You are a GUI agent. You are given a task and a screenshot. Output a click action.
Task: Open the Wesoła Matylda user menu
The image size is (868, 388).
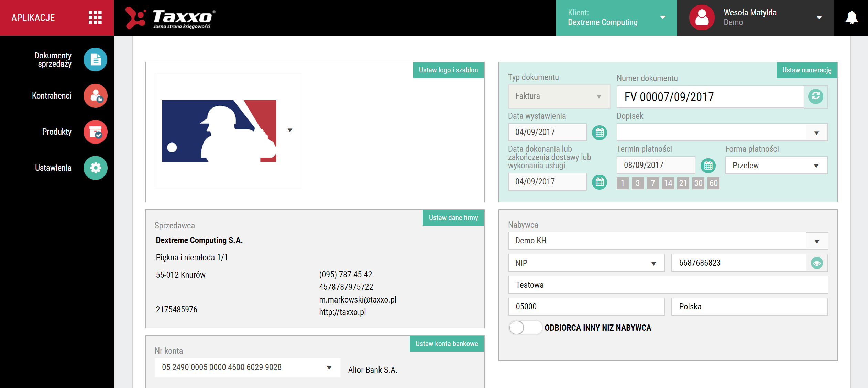click(755, 18)
